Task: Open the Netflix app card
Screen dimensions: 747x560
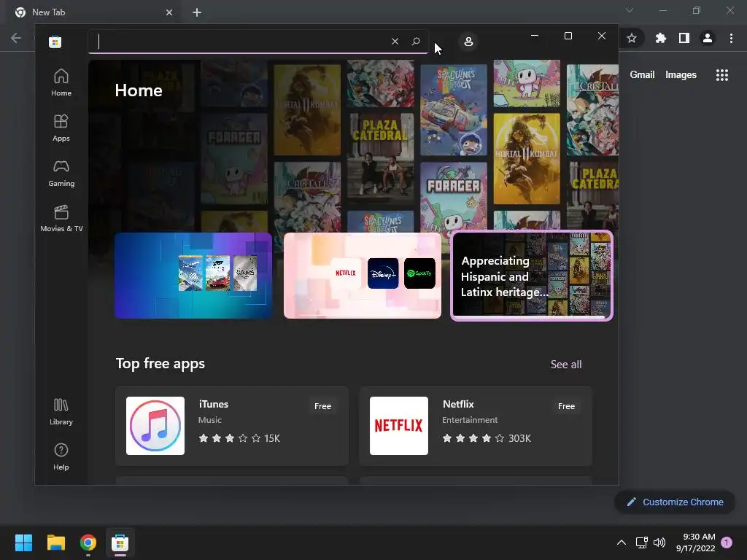Action: pos(476,426)
